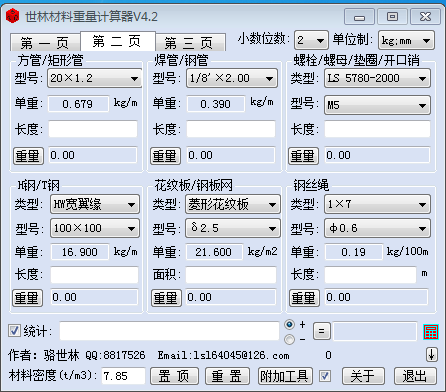Click the QQ:8817526 text
Screen dimensions: 446x392
click(115, 356)
